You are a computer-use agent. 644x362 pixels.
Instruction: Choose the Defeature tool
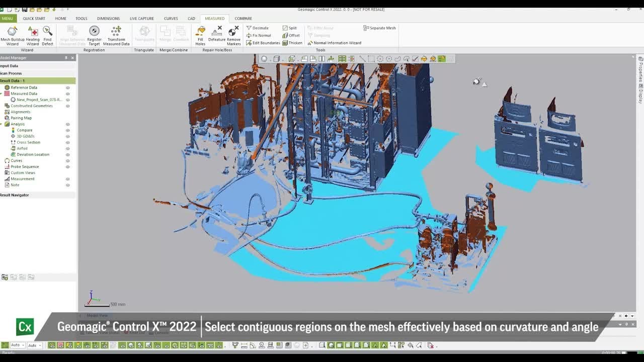pyautogui.click(x=217, y=34)
